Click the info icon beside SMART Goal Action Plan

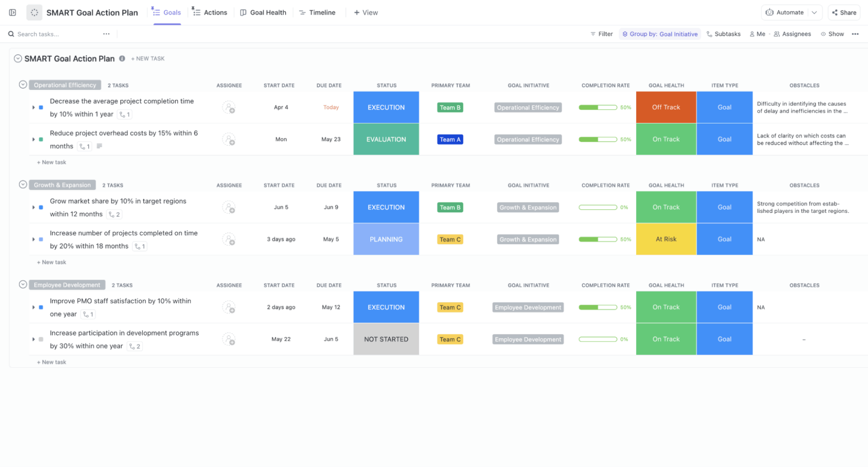point(122,58)
